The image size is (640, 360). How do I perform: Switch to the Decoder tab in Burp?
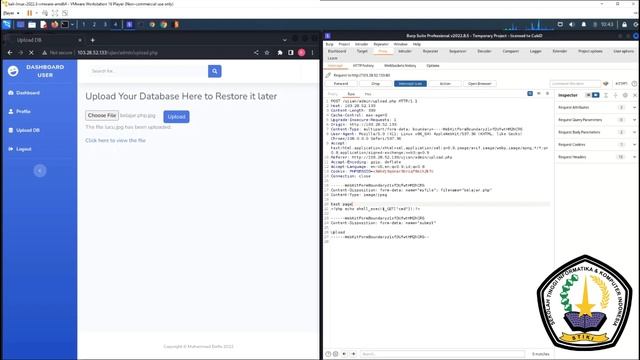[x=484, y=51]
